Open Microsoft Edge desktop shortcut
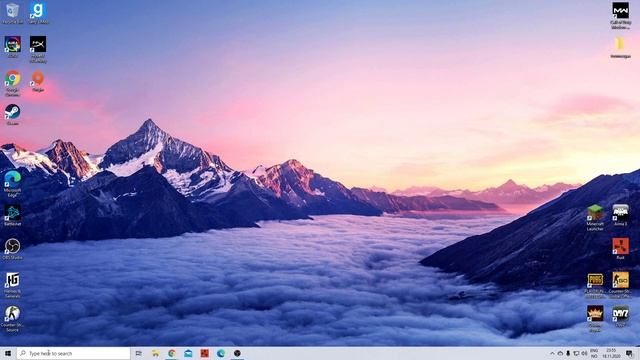This screenshot has height=360, width=640. pos(13,184)
